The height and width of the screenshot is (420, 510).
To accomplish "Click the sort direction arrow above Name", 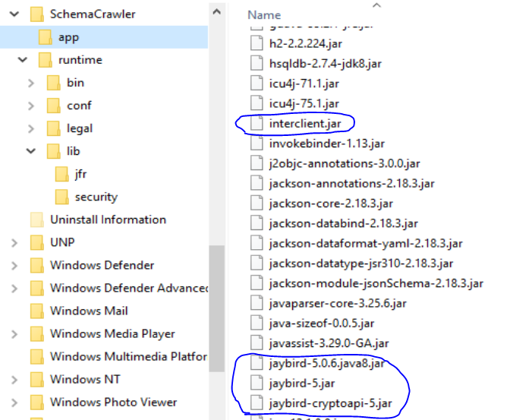I will click(376, 5).
